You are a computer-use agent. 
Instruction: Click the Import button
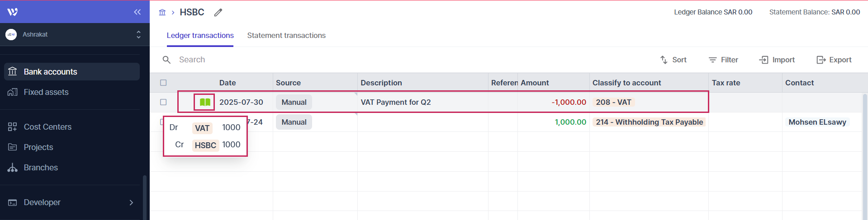[x=777, y=60]
